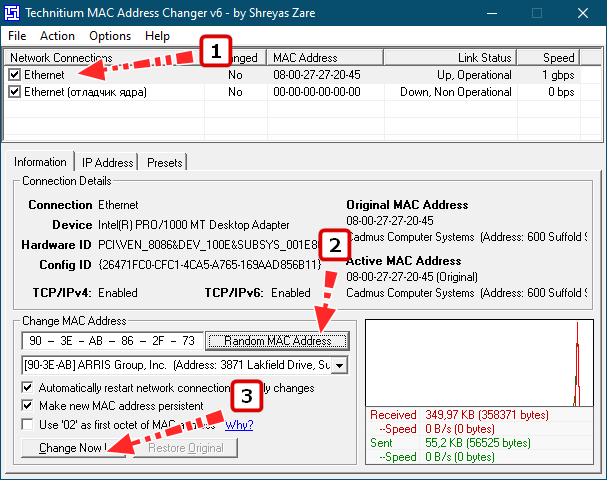The width and height of the screenshot is (607, 480).
Task: Switch to the Presets tab
Action: pyautogui.click(x=164, y=163)
